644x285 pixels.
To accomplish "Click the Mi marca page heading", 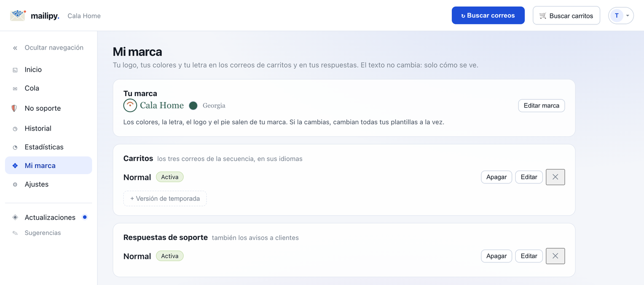I will [138, 52].
